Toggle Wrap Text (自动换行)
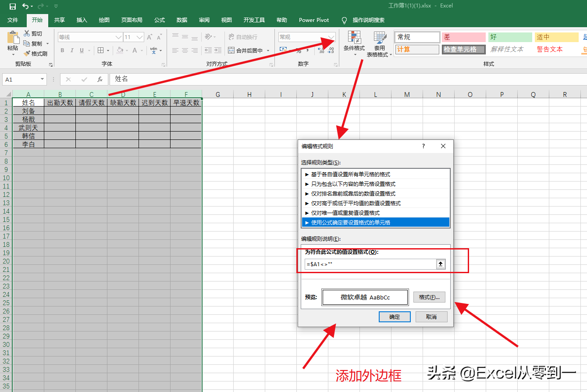 [243, 37]
